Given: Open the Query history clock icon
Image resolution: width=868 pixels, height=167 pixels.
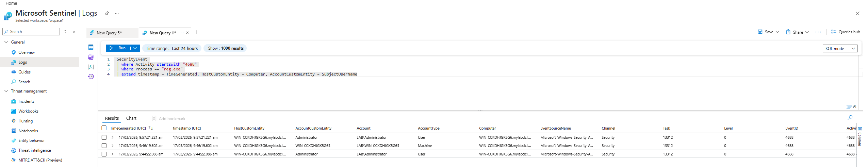Looking at the screenshot, I should coord(91,77).
